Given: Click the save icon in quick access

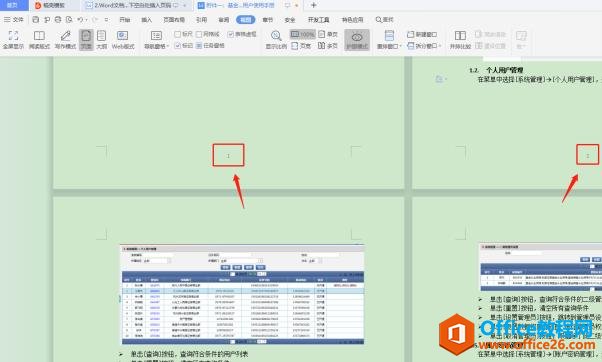Looking at the screenshot, I should point(36,19).
